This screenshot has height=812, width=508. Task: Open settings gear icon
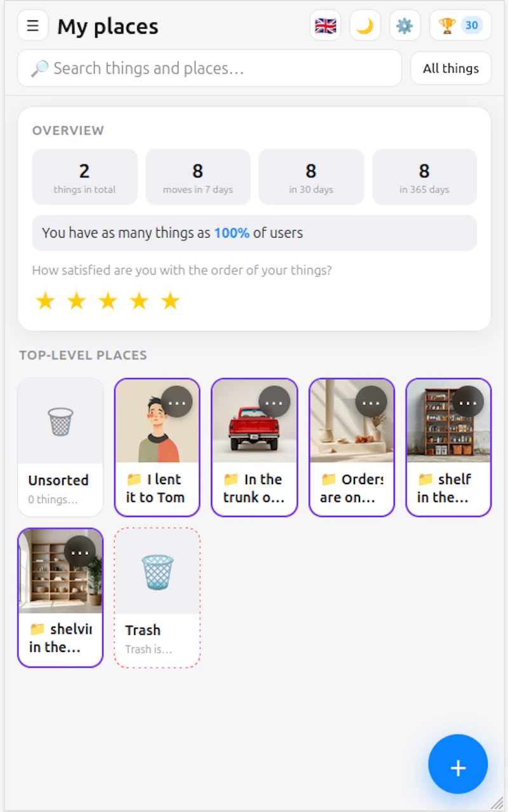click(404, 26)
